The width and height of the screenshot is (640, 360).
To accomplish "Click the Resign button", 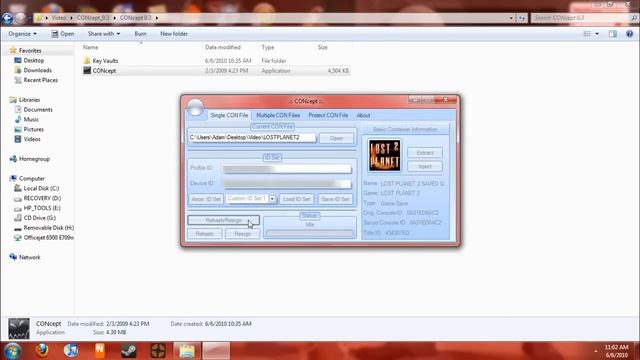I will coord(242,234).
